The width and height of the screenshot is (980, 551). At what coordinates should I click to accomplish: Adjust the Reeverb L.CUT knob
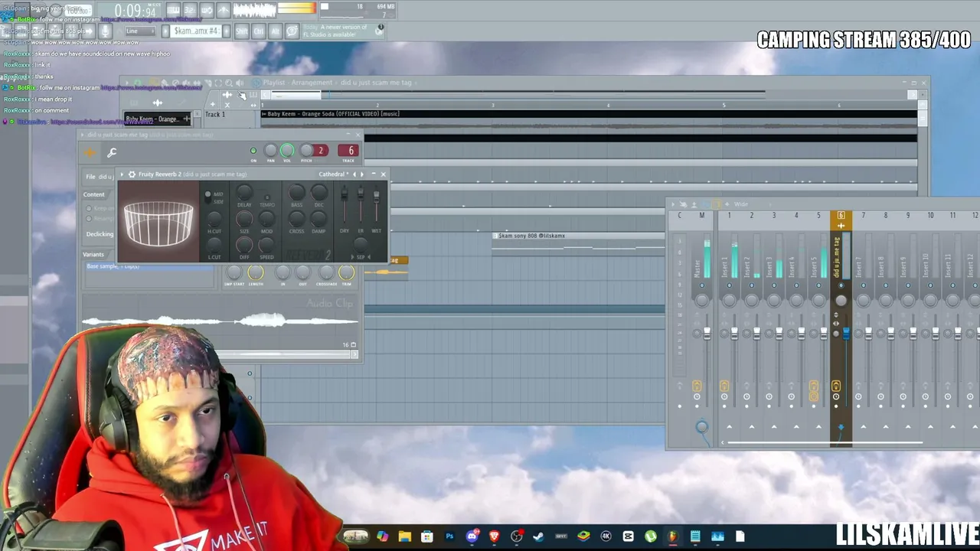214,246
